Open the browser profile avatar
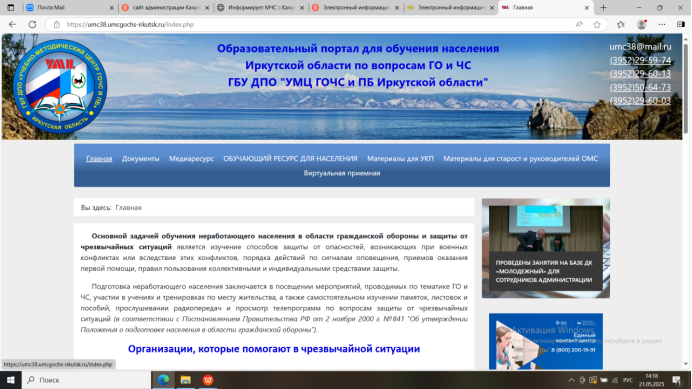The width and height of the screenshot is (692, 389). (x=642, y=25)
